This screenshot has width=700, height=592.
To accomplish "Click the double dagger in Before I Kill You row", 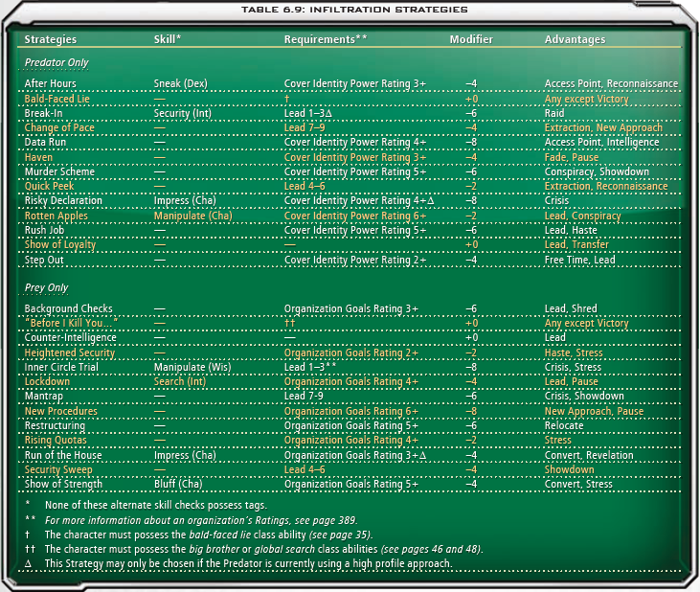I will [x=290, y=322].
